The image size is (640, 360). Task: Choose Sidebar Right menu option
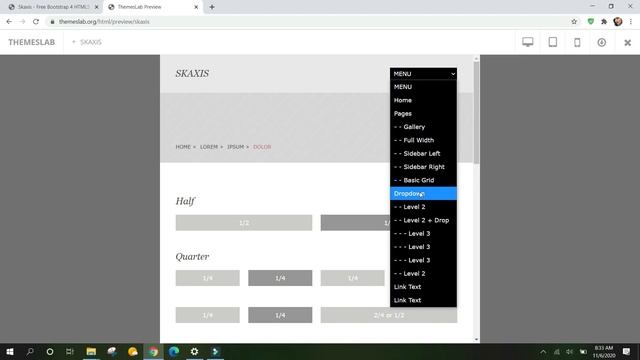click(423, 167)
